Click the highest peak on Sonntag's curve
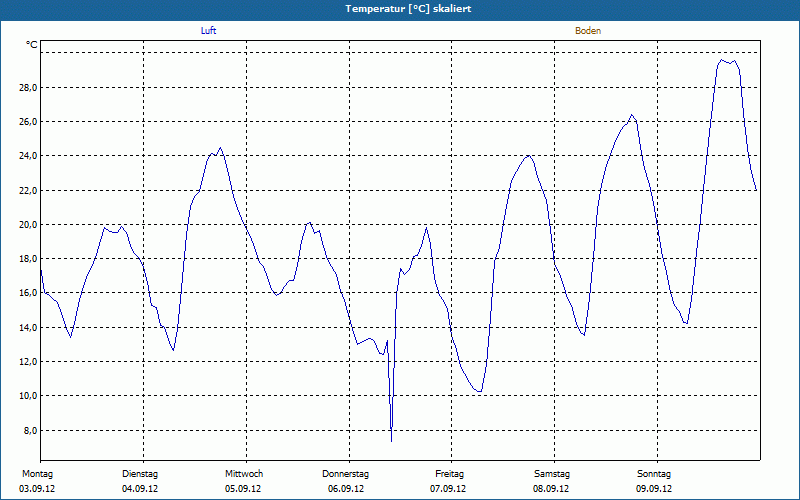 click(721, 60)
